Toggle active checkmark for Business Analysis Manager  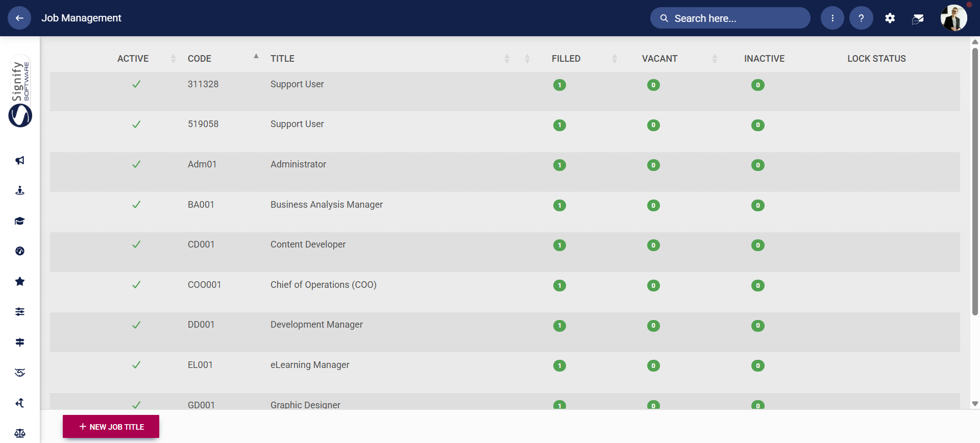pos(136,205)
